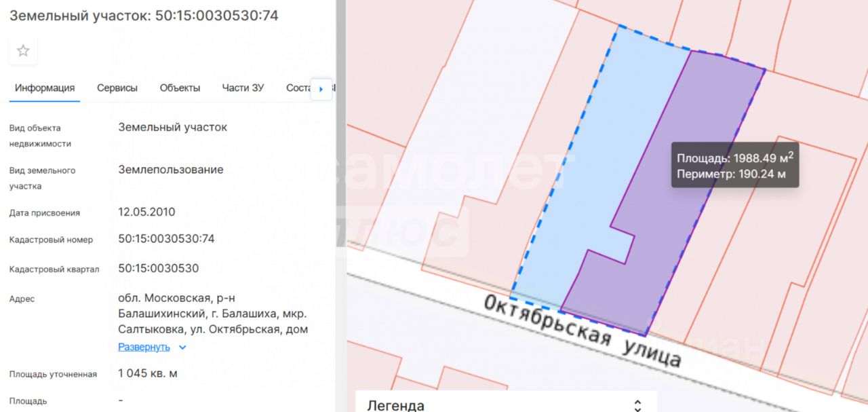Toggle the Легенда up-down chevron
Image resolution: width=868 pixels, height=412 pixels.
pos(637,405)
